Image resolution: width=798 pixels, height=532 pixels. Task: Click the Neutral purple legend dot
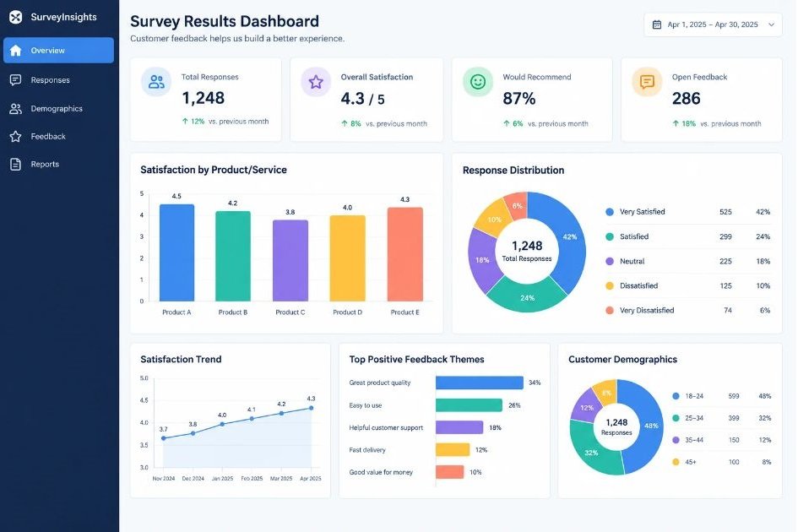[x=610, y=261]
